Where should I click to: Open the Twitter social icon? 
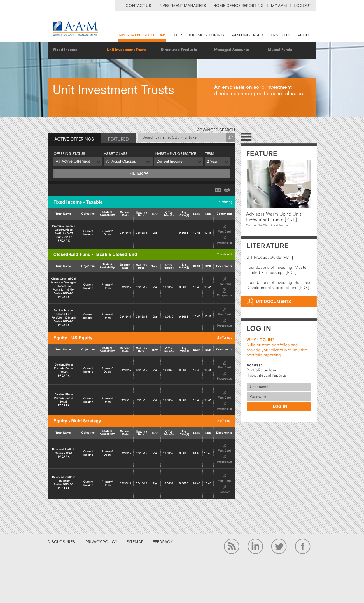pos(279,546)
